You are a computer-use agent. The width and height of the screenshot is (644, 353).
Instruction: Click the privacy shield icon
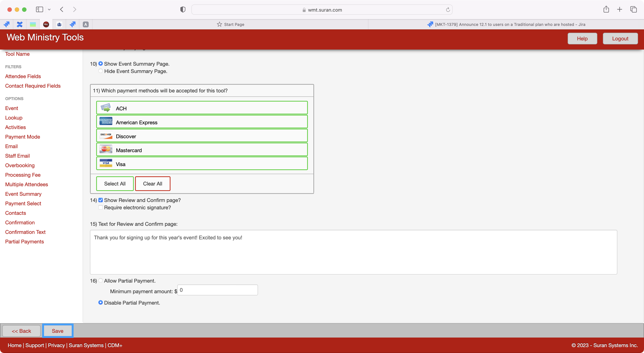tap(183, 9)
